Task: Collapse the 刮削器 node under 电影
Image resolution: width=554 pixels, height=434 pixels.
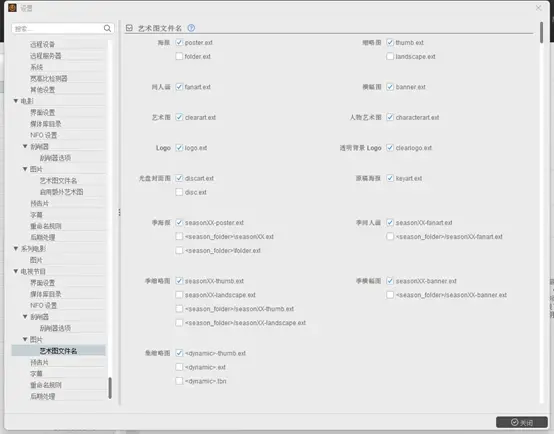Action: (x=25, y=146)
